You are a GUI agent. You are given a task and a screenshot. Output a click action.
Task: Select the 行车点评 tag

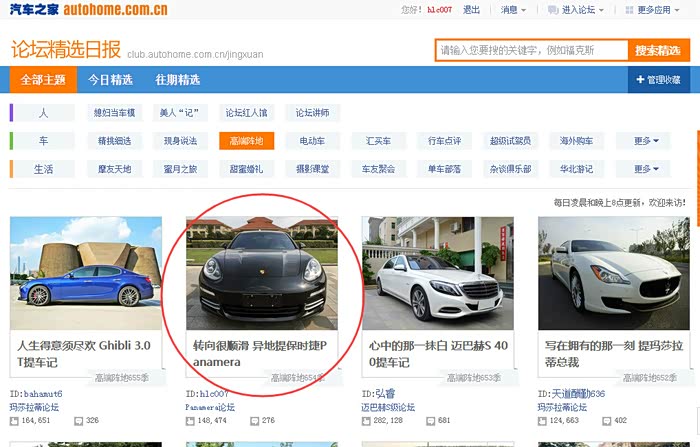(x=444, y=141)
